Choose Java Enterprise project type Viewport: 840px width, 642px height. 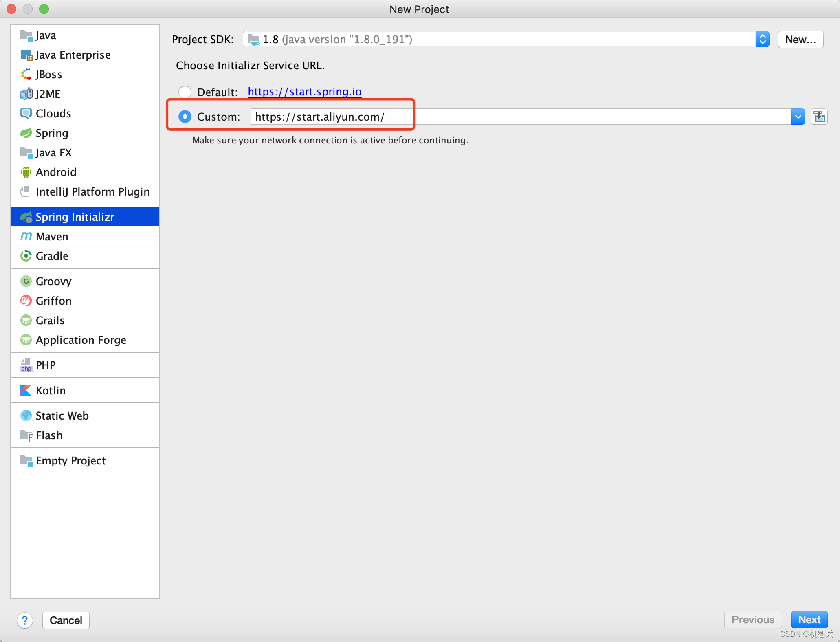(x=73, y=55)
